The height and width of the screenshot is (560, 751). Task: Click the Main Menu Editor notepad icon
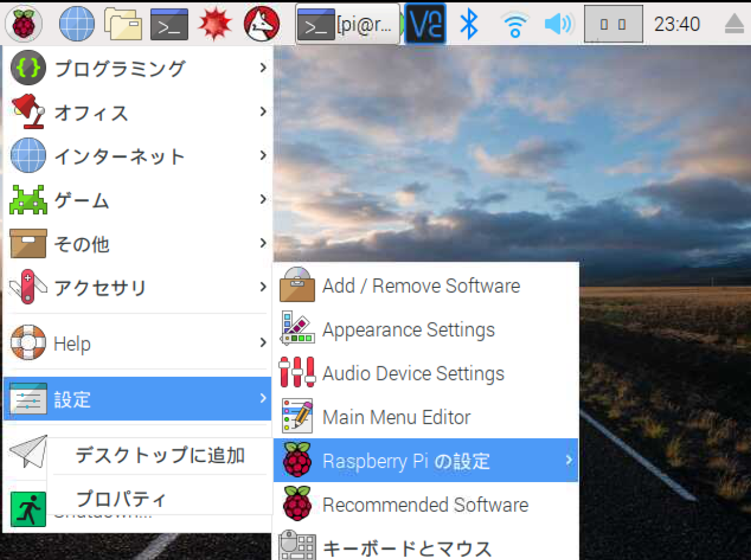click(x=297, y=416)
